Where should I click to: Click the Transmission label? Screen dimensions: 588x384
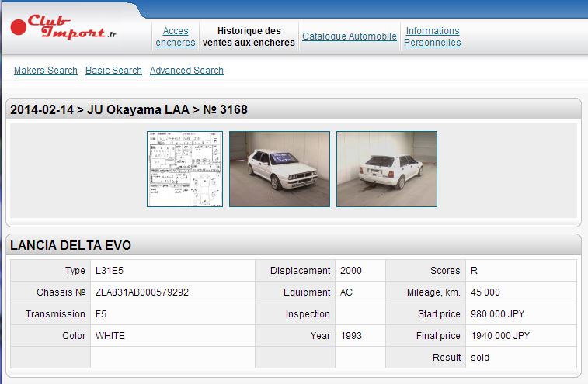55,314
